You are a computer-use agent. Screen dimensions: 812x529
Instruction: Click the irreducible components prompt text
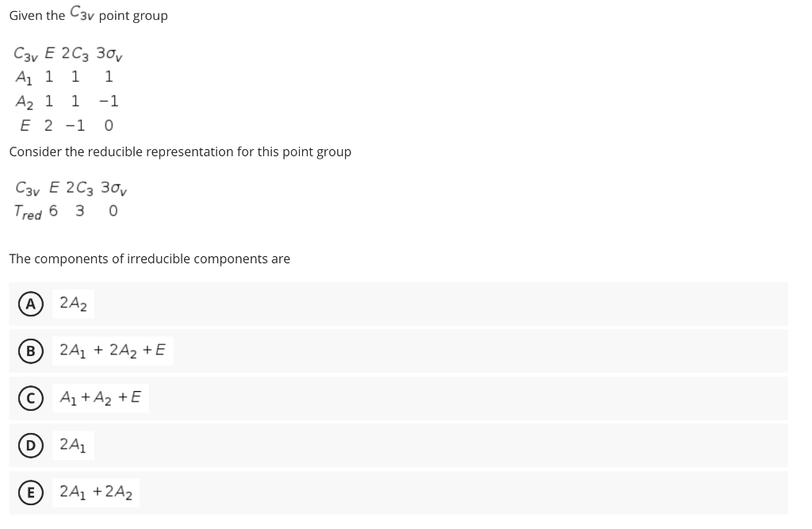click(x=149, y=259)
